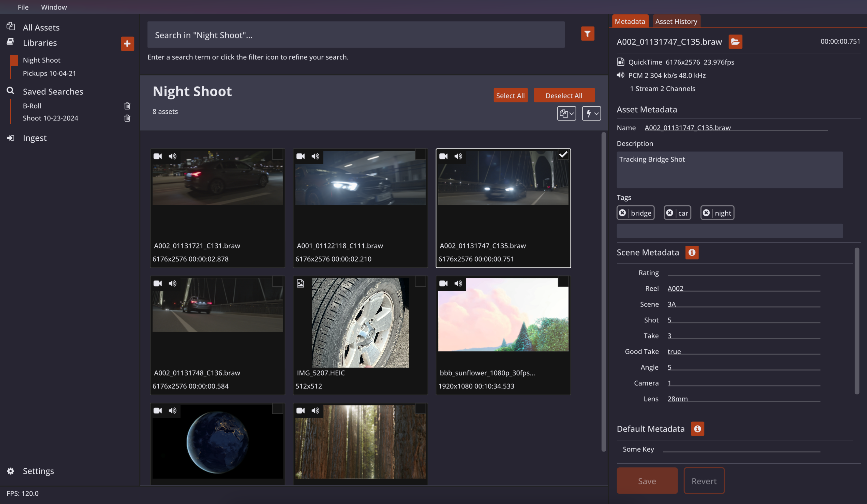Remove the bridge tag
Image resolution: width=867 pixels, height=504 pixels.
622,213
